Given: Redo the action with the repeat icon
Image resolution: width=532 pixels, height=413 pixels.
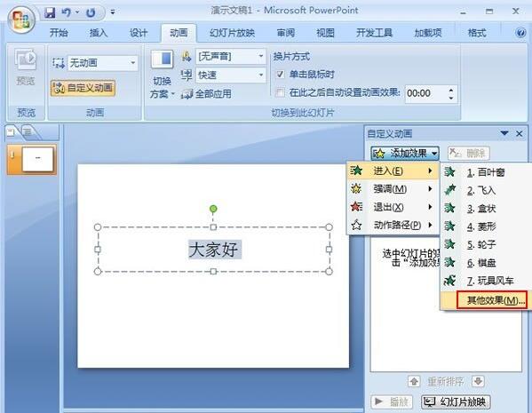Looking at the screenshot, I should tap(91, 13).
